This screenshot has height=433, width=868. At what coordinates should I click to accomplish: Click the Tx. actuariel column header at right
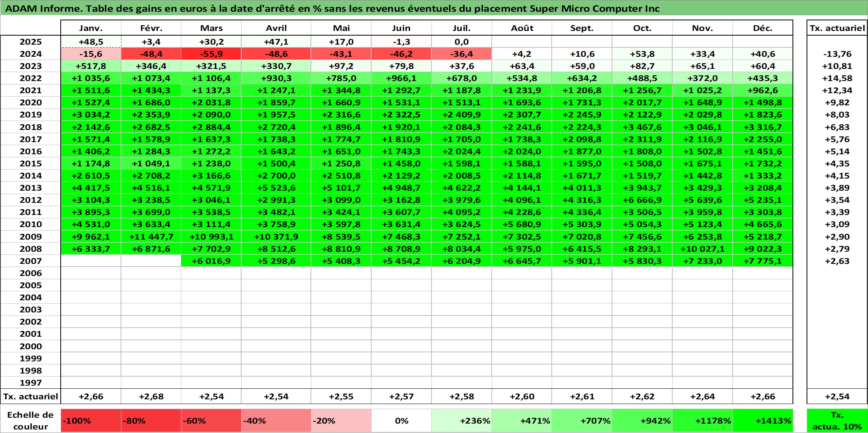(837, 28)
